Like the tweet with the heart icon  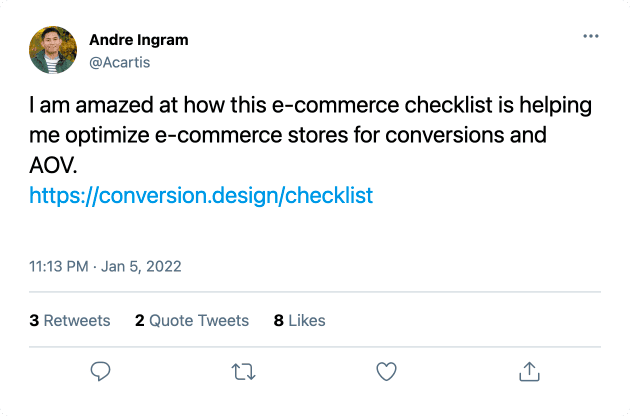point(386,371)
